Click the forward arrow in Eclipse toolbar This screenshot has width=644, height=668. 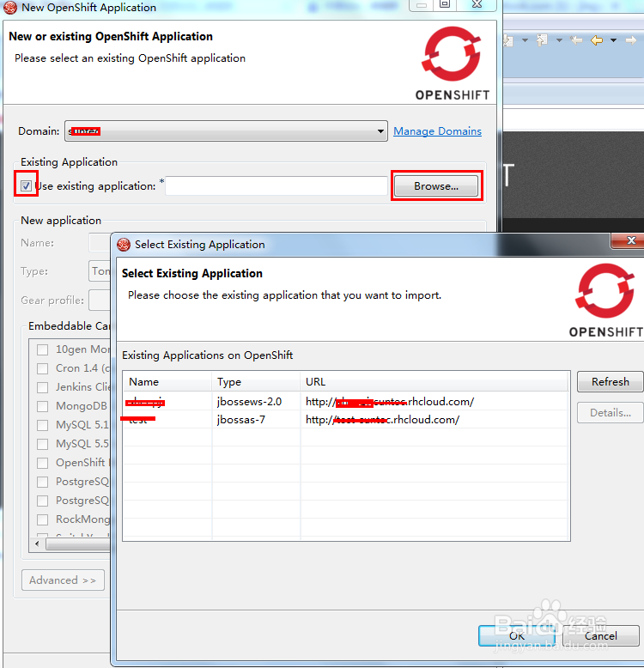(631, 40)
